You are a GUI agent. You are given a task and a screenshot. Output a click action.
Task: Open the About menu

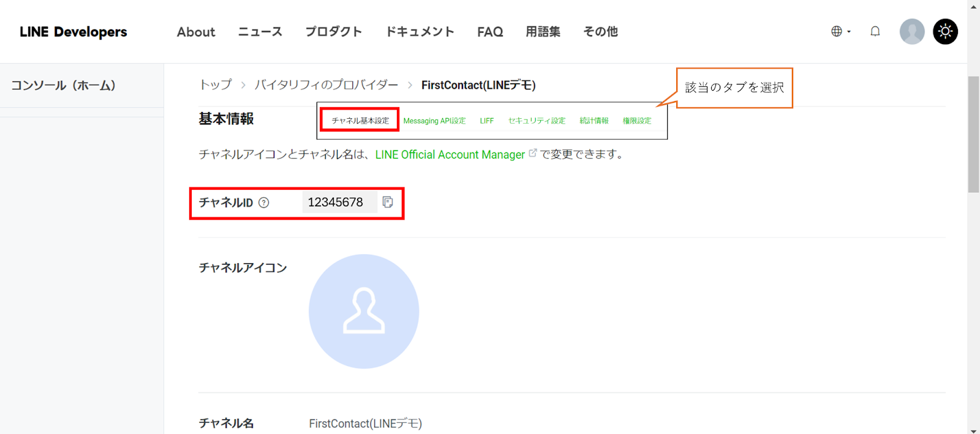point(196,32)
